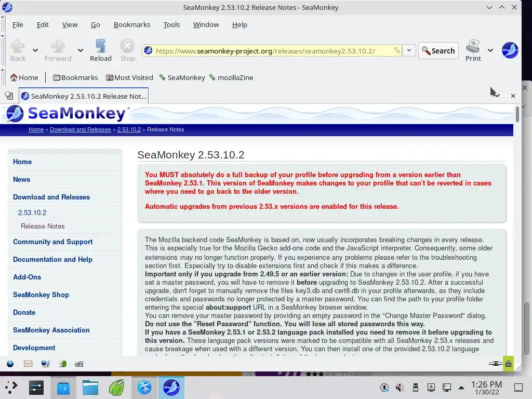The height and width of the screenshot is (399, 532).
Task: Click the tag icon in the URL bar
Action: click(x=396, y=50)
